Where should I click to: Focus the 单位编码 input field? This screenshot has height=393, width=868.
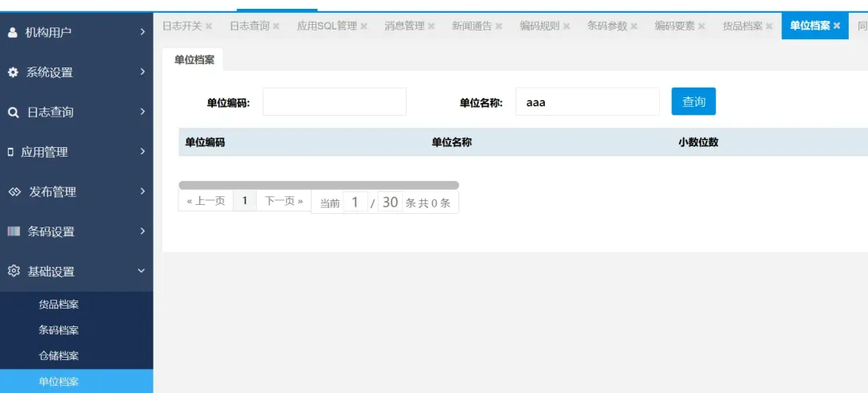(x=334, y=101)
